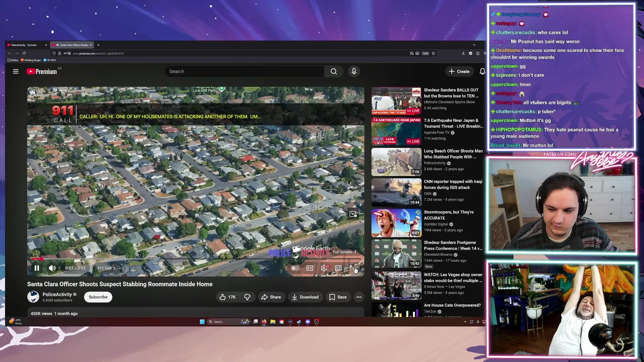Click the YouTube Search input field
Screen dimensions: 644x362
coord(245,71)
